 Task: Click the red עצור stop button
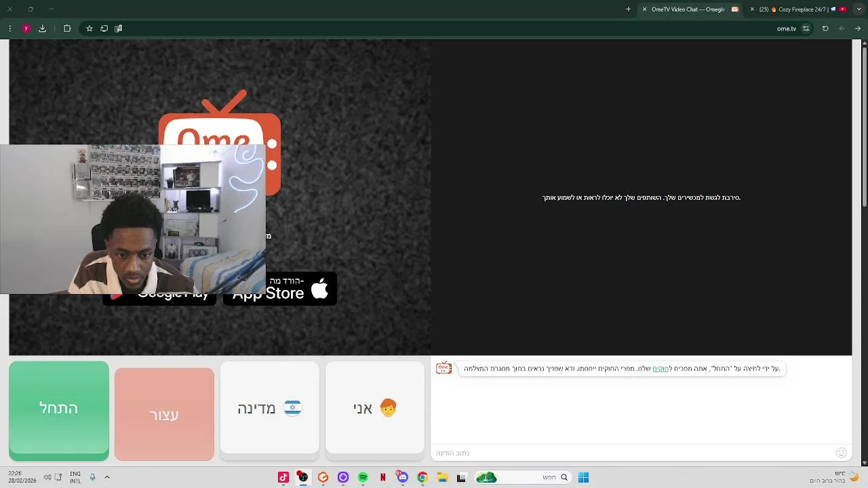coord(164,414)
